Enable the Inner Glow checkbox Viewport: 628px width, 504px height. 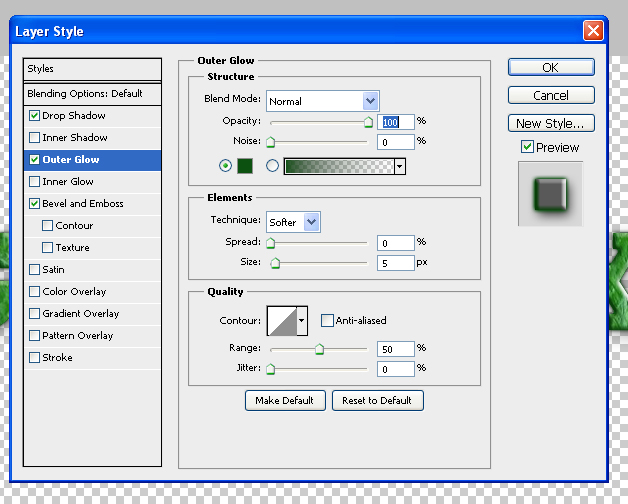click(35, 182)
